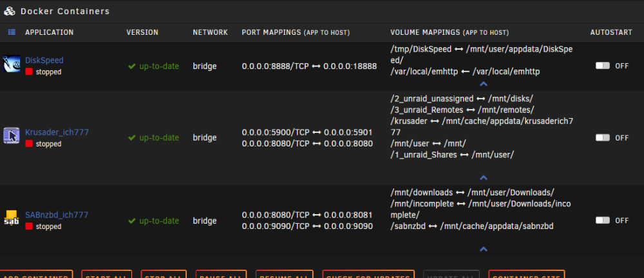Click the /mnt/downloads volume mapping

472,193
